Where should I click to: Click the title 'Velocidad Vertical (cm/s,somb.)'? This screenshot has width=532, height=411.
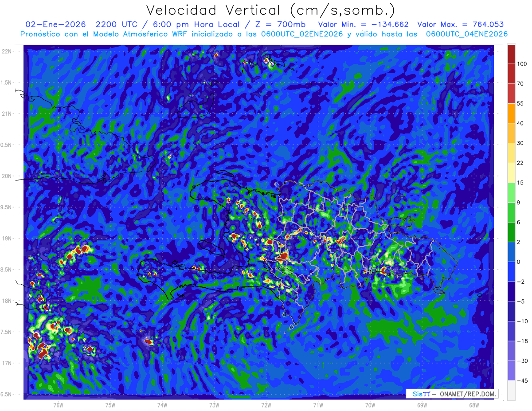click(x=270, y=10)
